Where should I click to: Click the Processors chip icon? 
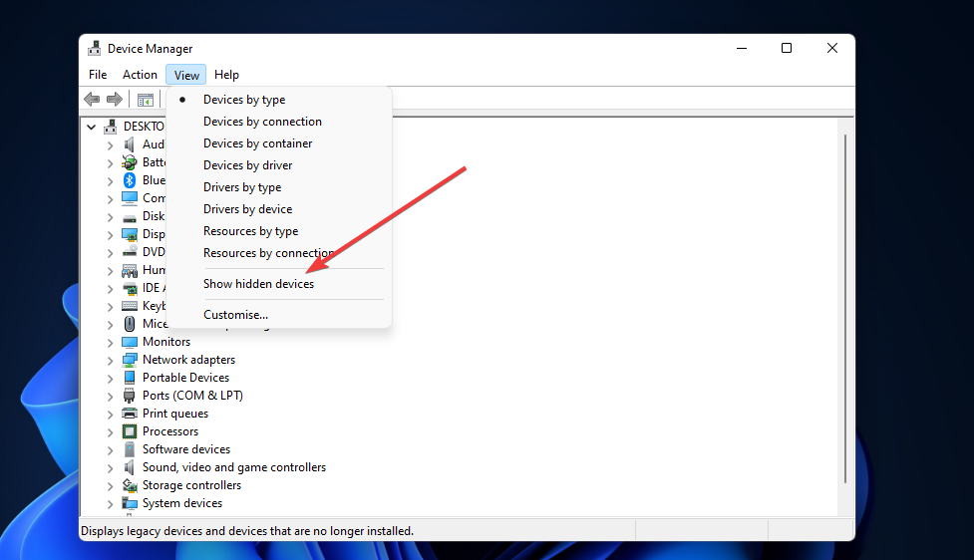pos(130,431)
